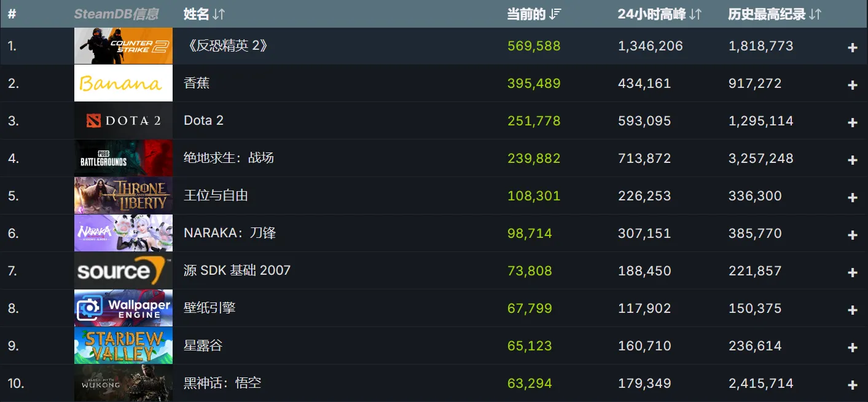Viewport: 868px width, 402px height.
Task: Expand the Counter-Strike 2 row plus icon
Action: point(852,47)
